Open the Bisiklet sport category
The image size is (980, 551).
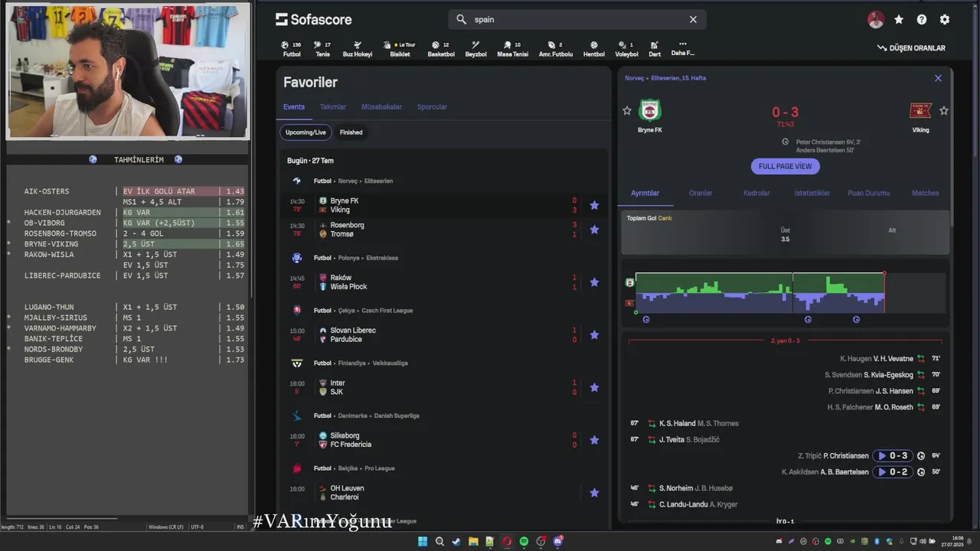click(x=400, y=49)
